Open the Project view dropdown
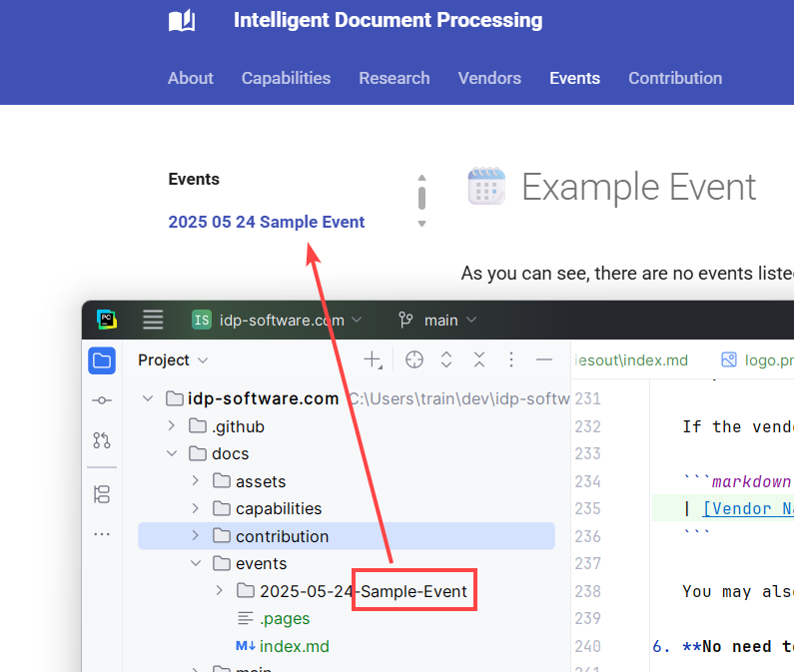Viewport: 794px width, 672px height. (173, 360)
